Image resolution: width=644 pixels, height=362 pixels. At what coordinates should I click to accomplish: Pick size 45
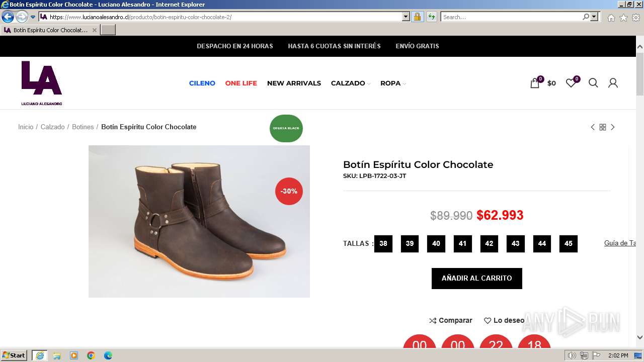pyautogui.click(x=569, y=244)
